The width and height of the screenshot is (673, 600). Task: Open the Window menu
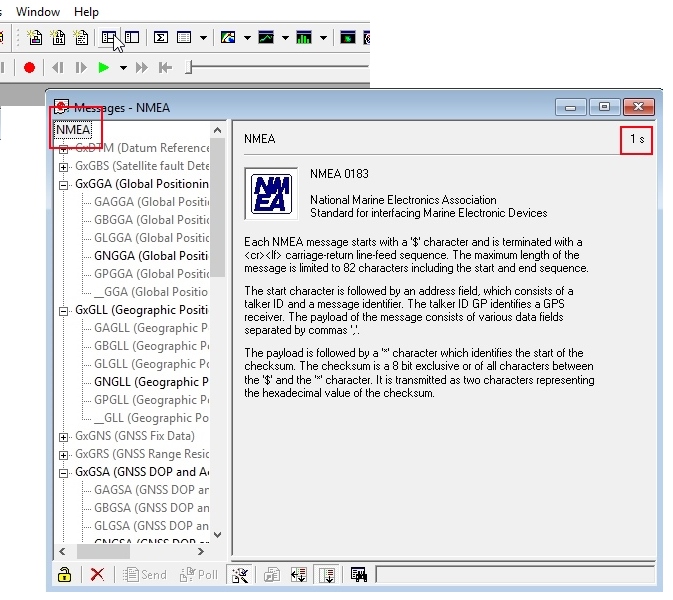pyautogui.click(x=38, y=12)
